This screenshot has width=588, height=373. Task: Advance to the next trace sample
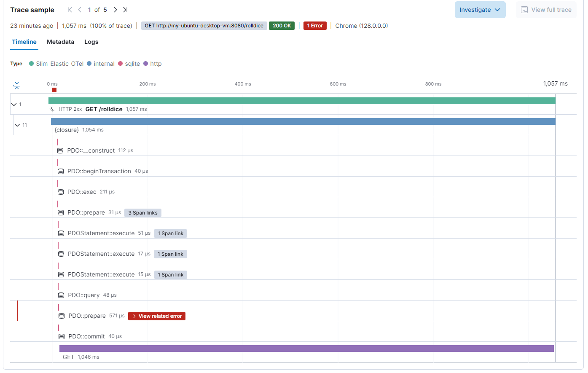coord(115,9)
